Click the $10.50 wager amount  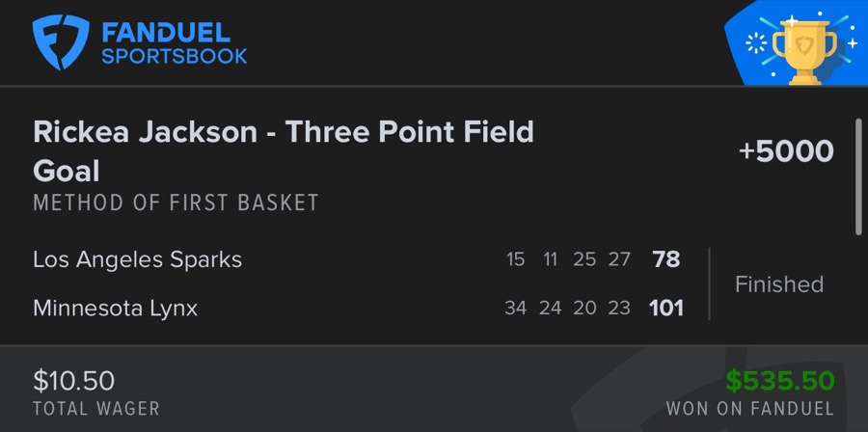[x=74, y=381]
